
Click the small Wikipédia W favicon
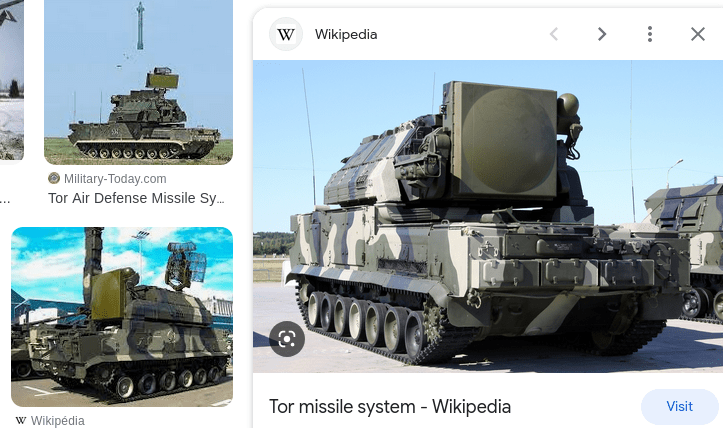[20, 420]
